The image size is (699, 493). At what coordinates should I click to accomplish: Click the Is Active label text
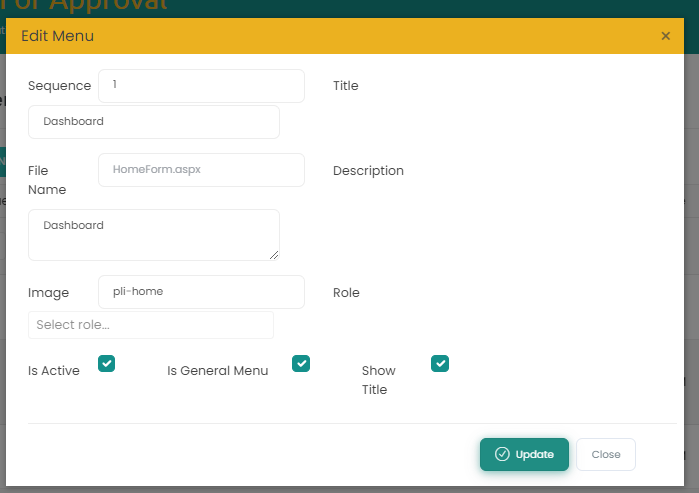[54, 371]
